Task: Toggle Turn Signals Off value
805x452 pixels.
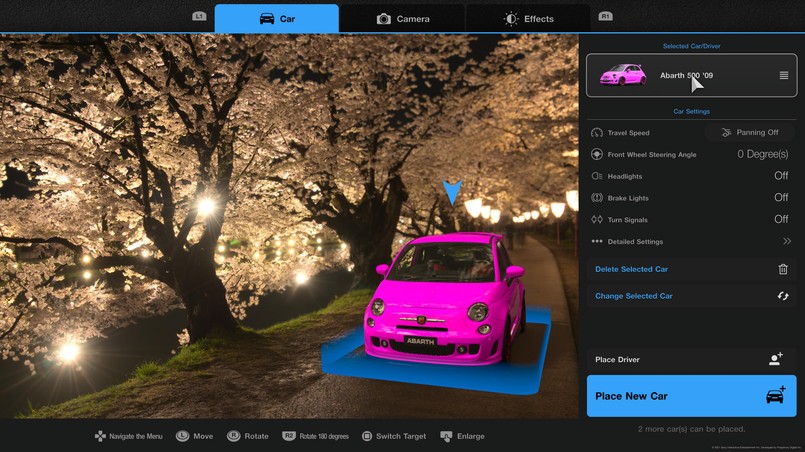Action: (x=781, y=219)
